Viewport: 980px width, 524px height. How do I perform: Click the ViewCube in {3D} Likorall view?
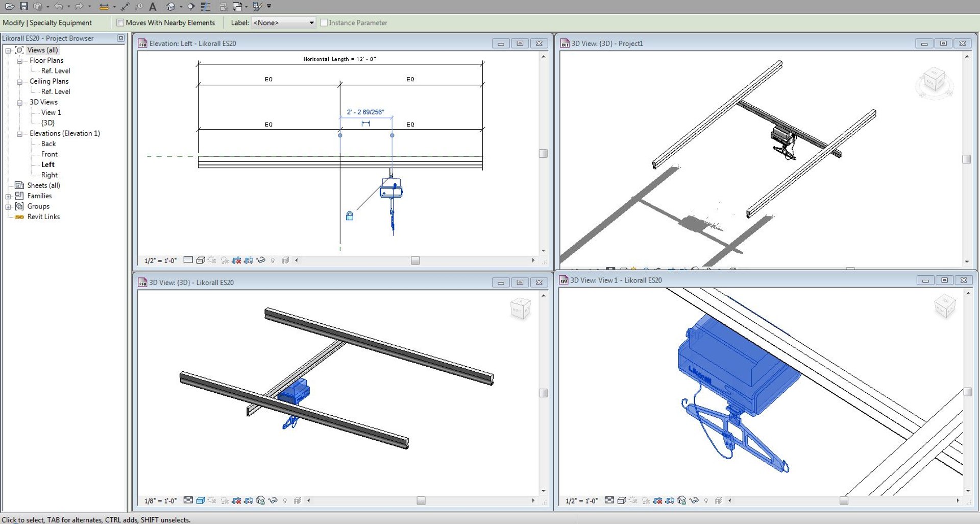pos(521,309)
